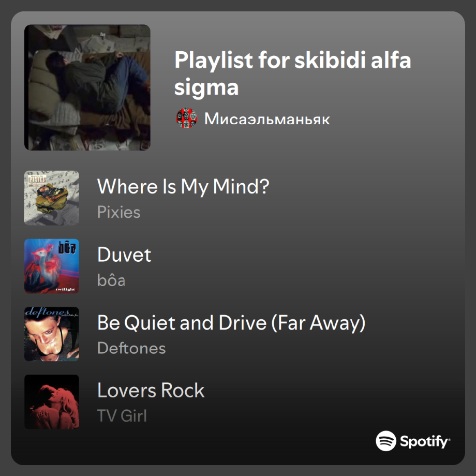Click the TV Girl artist name

(x=122, y=416)
